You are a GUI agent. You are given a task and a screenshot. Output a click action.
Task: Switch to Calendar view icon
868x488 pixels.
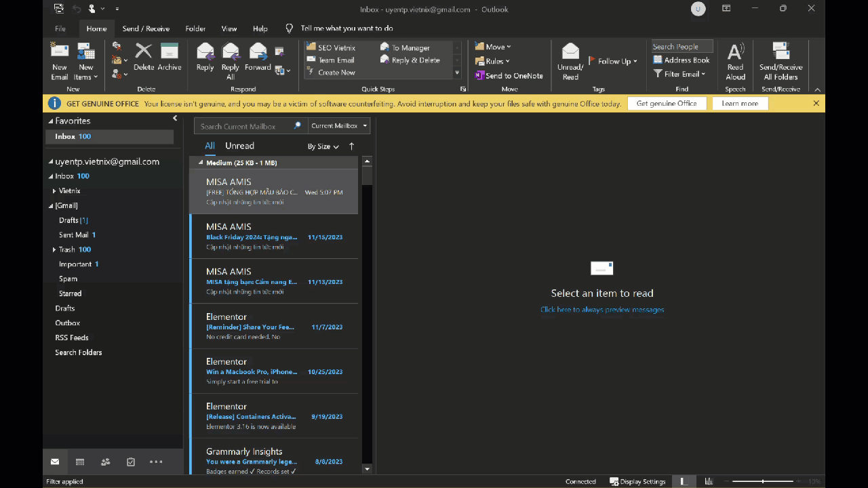click(x=80, y=462)
